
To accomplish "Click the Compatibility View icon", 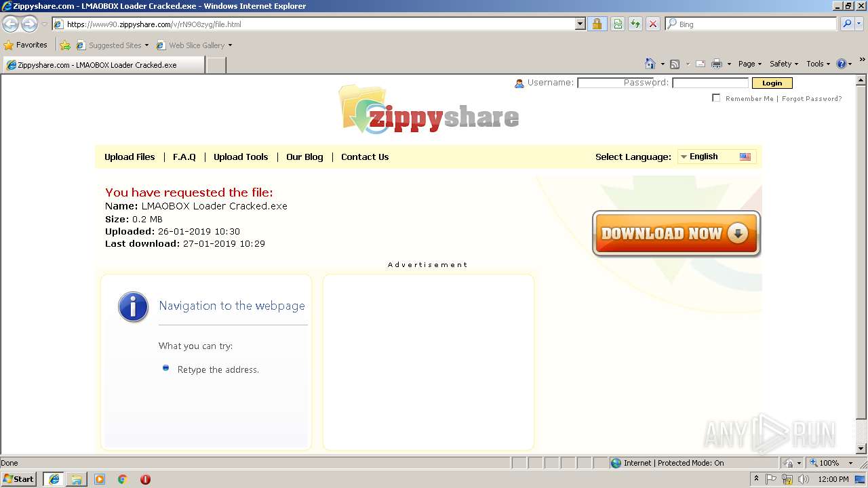I will point(618,24).
